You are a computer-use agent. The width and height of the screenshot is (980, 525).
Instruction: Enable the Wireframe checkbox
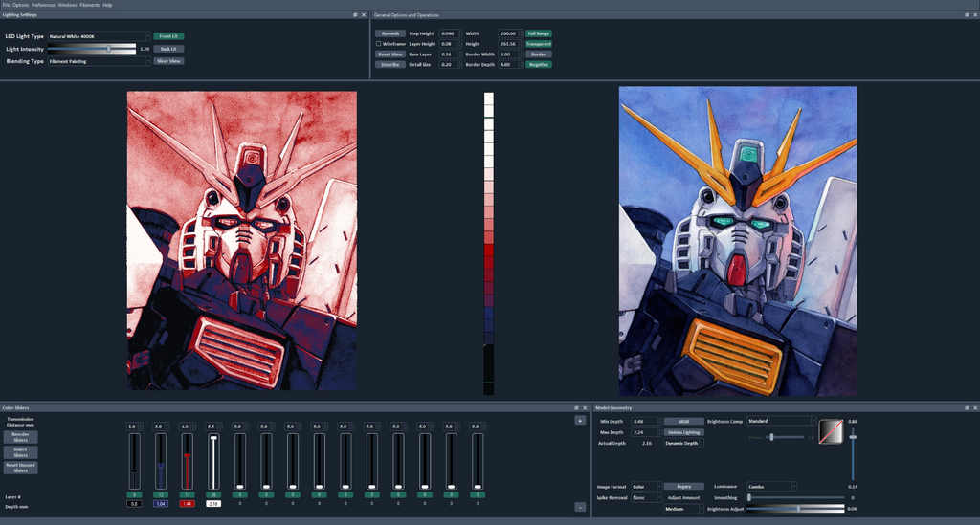click(x=378, y=44)
